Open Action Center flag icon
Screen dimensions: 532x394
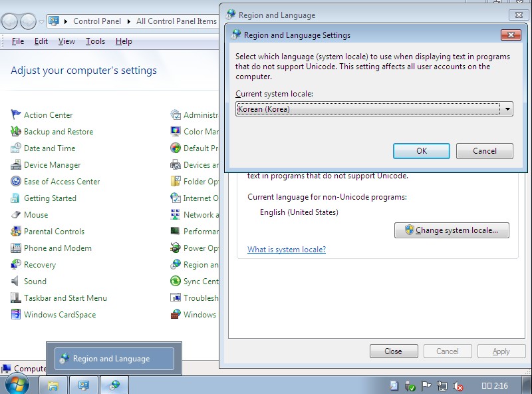(x=15, y=114)
